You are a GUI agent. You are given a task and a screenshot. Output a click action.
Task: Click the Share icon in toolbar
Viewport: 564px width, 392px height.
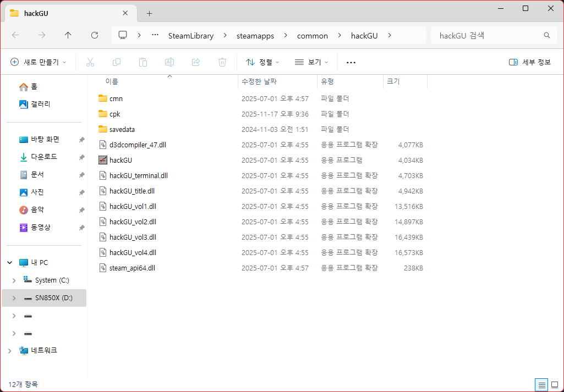196,62
